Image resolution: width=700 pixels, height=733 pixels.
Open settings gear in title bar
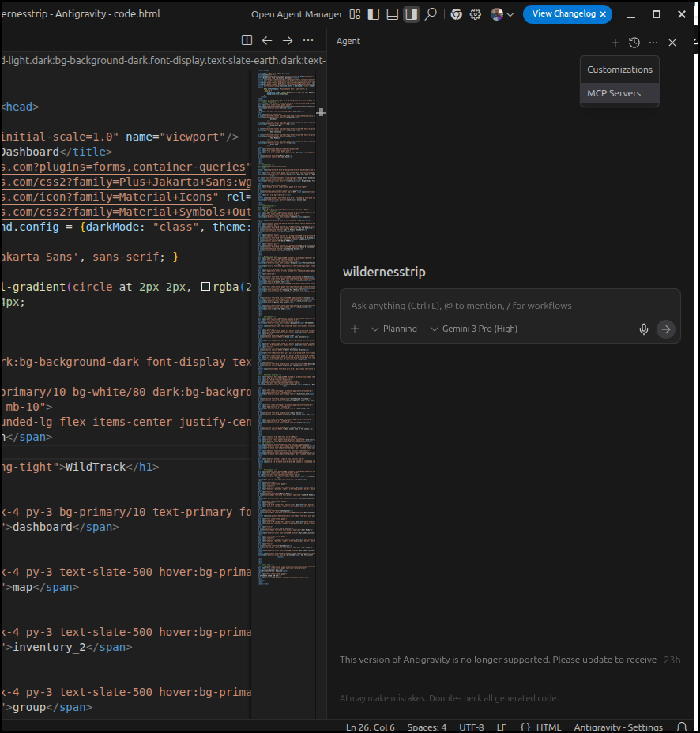pyautogui.click(x=476, y=14)
